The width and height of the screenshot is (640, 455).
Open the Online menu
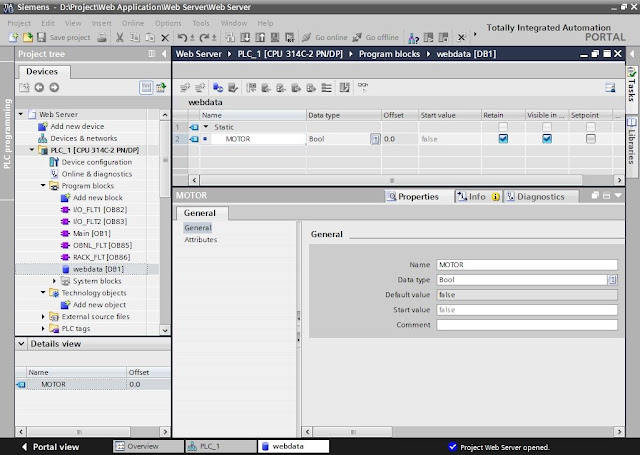tap(133, 23)
